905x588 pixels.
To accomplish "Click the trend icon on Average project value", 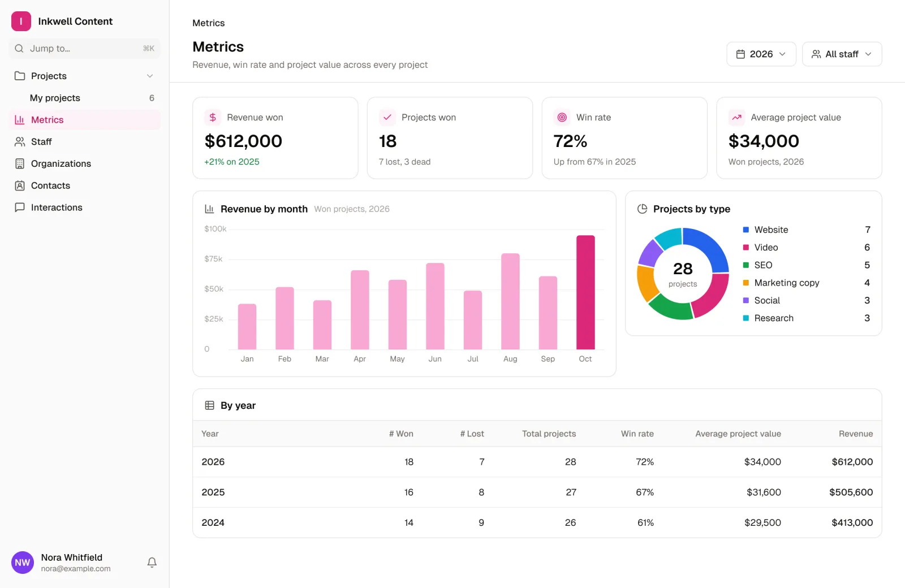I will tap(736, 117).
